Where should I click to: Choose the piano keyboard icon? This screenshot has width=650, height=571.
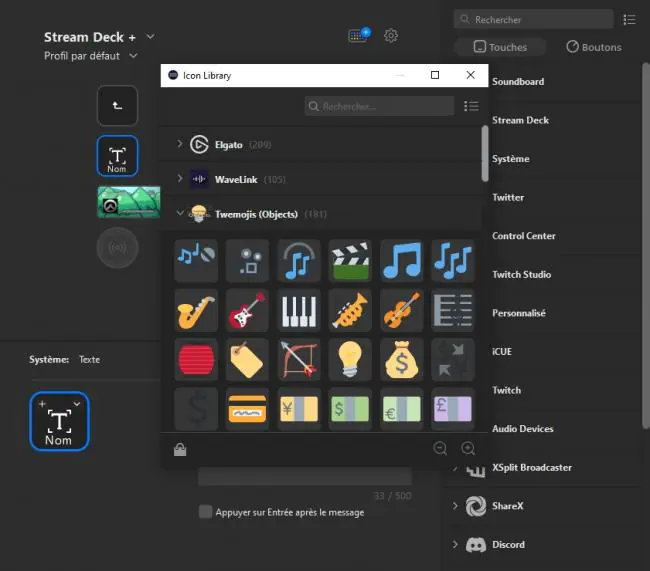pyautogui.click(x=299, y=311)
